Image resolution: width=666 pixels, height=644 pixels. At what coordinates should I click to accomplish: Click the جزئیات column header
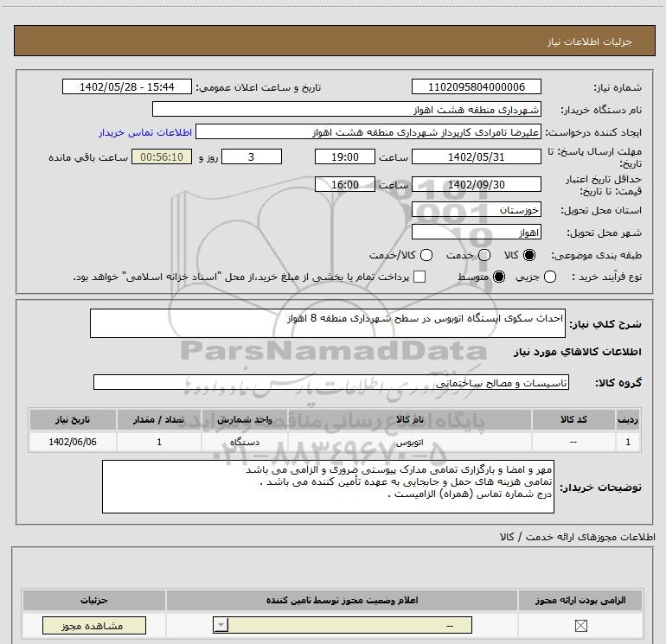tap(94, 600)
